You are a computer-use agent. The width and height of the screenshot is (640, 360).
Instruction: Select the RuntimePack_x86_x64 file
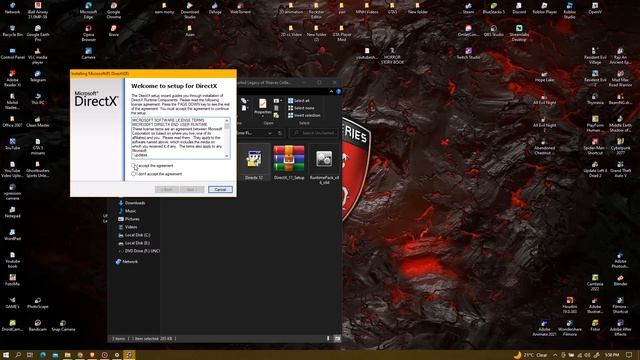coord(324,165)
